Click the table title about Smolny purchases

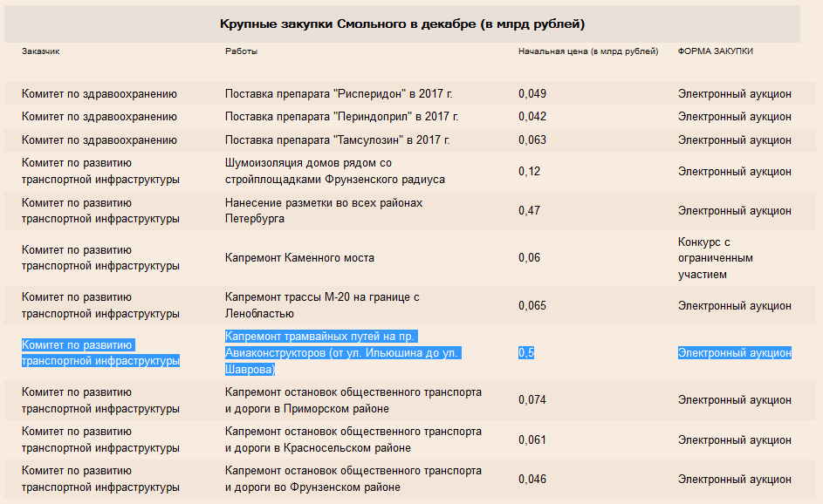[x=401, y=24]
